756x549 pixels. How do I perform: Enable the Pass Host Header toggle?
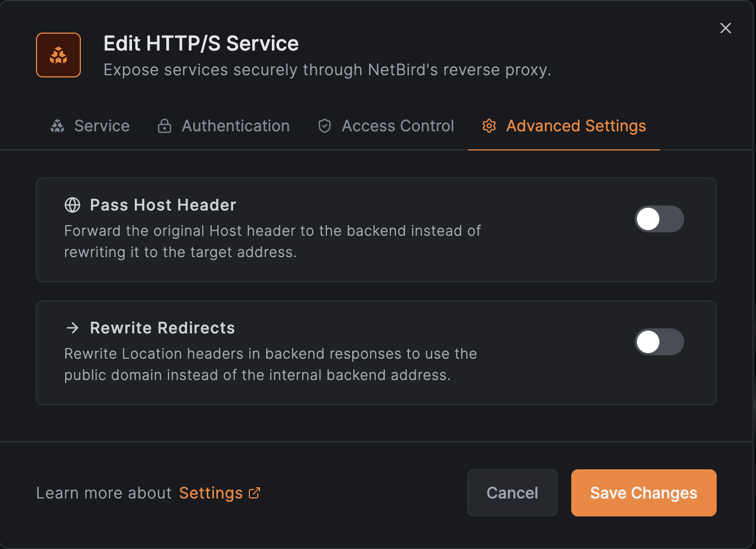pos(659,219)
